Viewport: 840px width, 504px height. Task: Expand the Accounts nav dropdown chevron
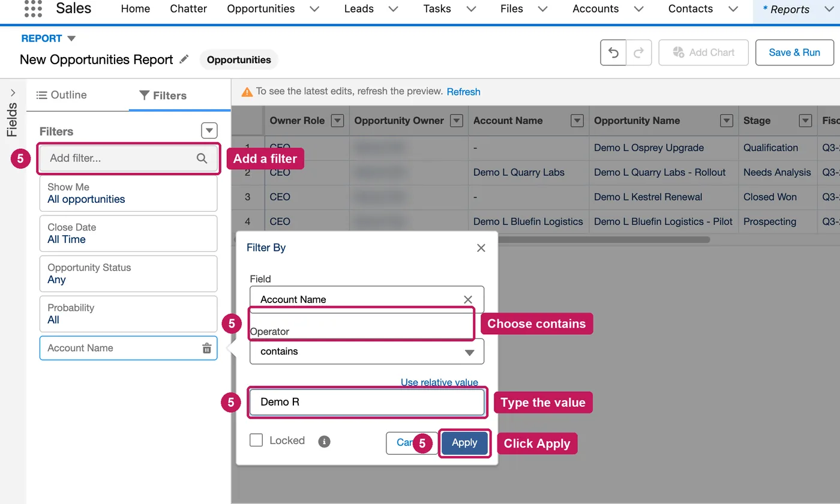(639, 9)
